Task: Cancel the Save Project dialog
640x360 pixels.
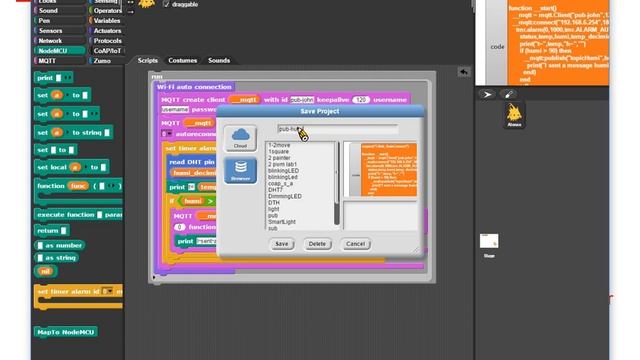Action: point(355,244)
